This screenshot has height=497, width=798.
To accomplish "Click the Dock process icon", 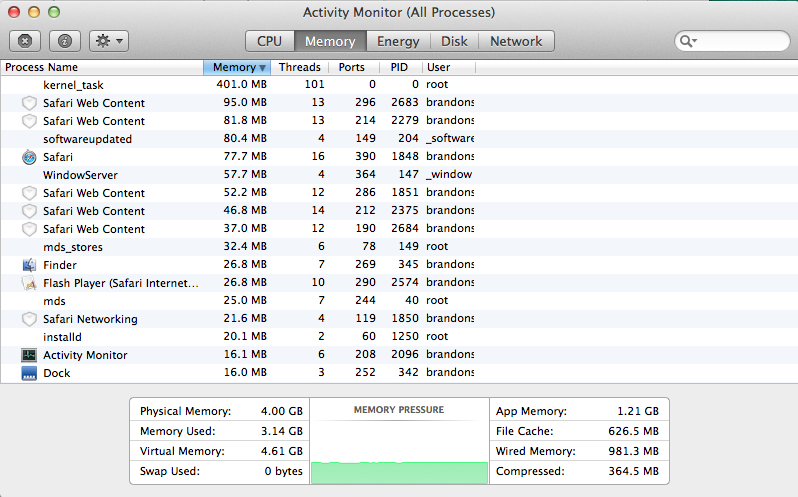I will (30, 373).
